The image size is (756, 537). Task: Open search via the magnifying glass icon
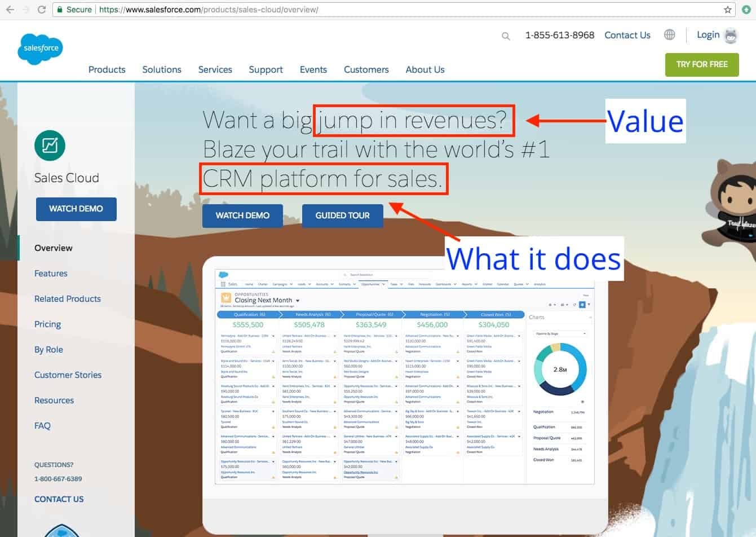[x=506, y=36]
